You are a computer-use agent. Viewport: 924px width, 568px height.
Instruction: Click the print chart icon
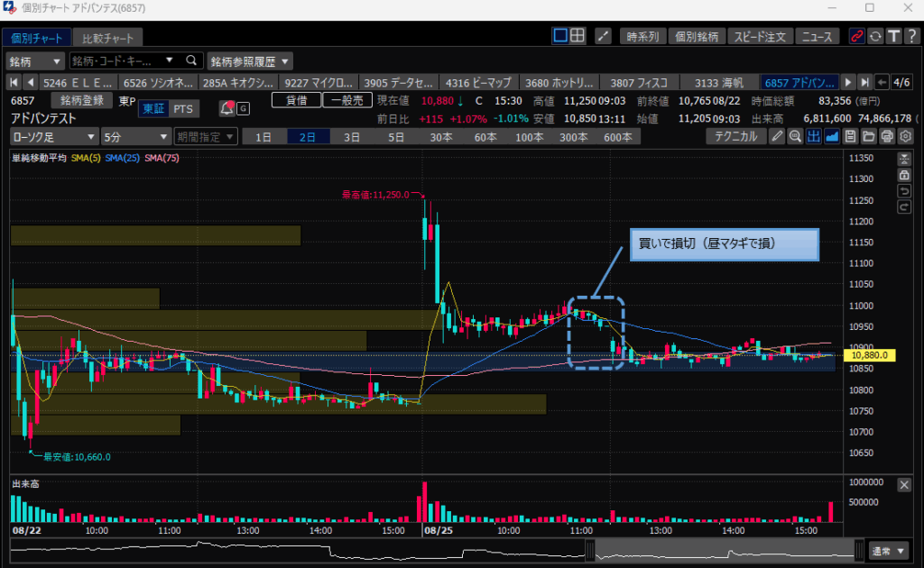click(x=887, y=137)
